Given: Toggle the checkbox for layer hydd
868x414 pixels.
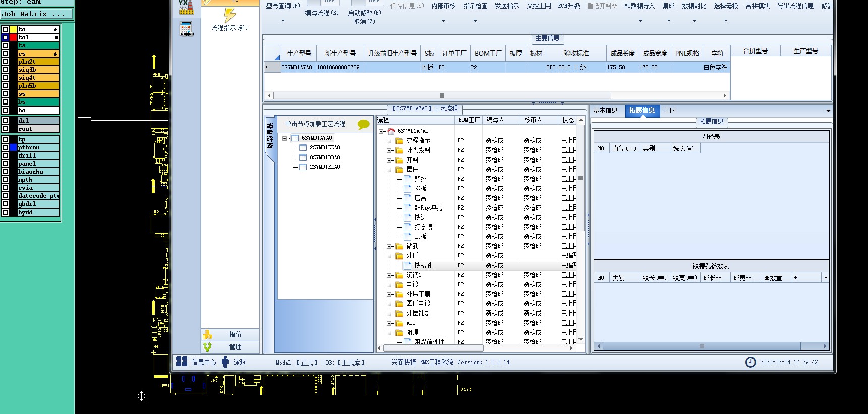Looking at the screenshot, I should coord(5,212).
